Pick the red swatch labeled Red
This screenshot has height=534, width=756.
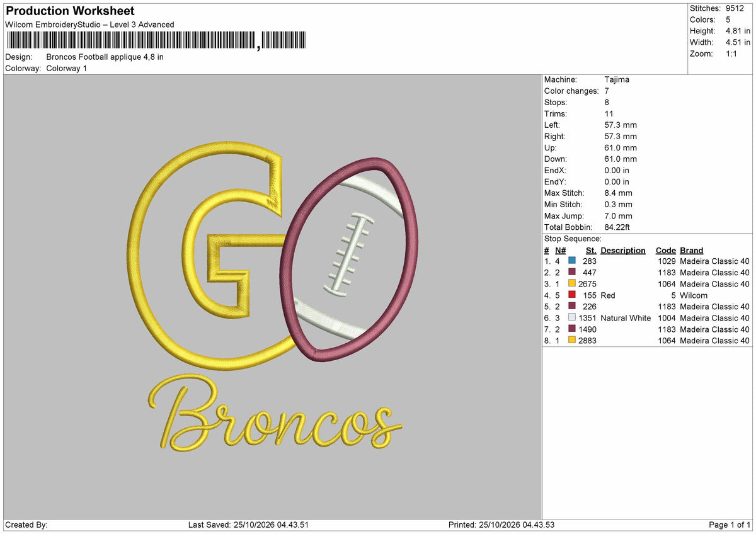pos(572,295)
